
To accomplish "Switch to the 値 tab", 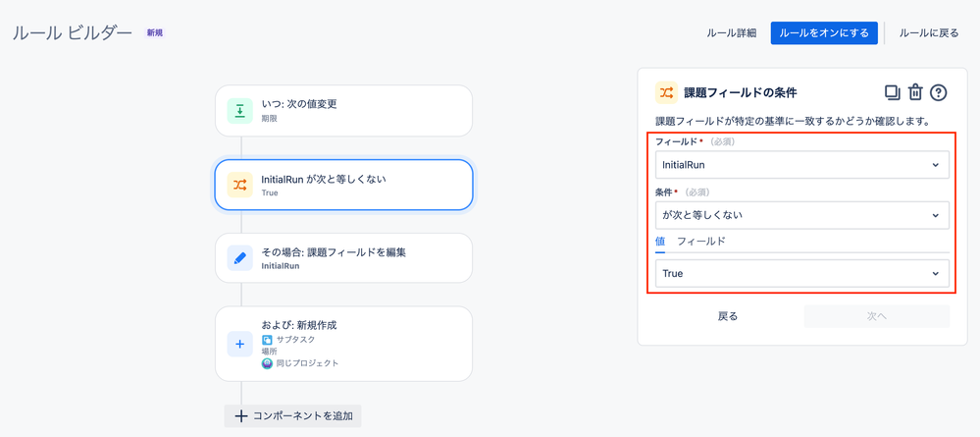I will pyautogui.click(x=660, y=241).
